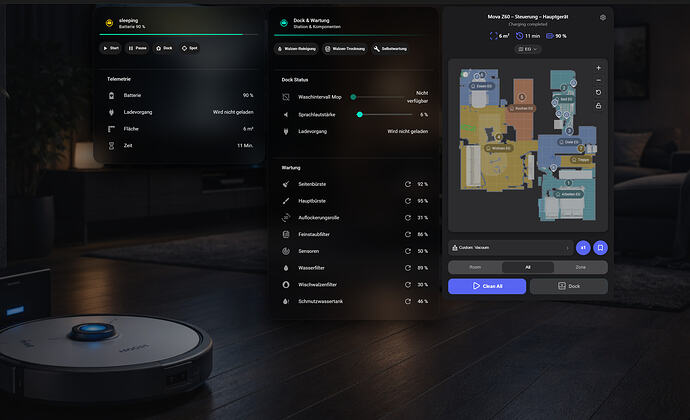This screenshot has height=420, width=690.
Task: Click the yellow sleeping robot status icon
Action: point(109,23)
